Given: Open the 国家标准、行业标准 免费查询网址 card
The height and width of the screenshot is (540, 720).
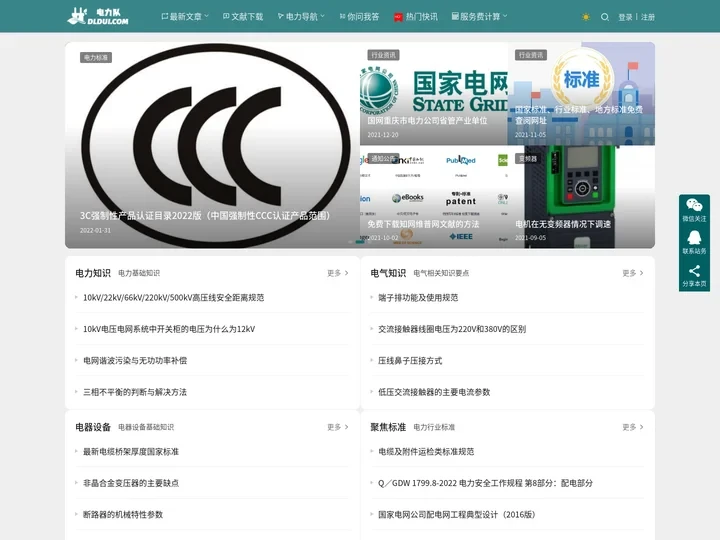Looking at the screenshot, I should (x=581, y=94).
